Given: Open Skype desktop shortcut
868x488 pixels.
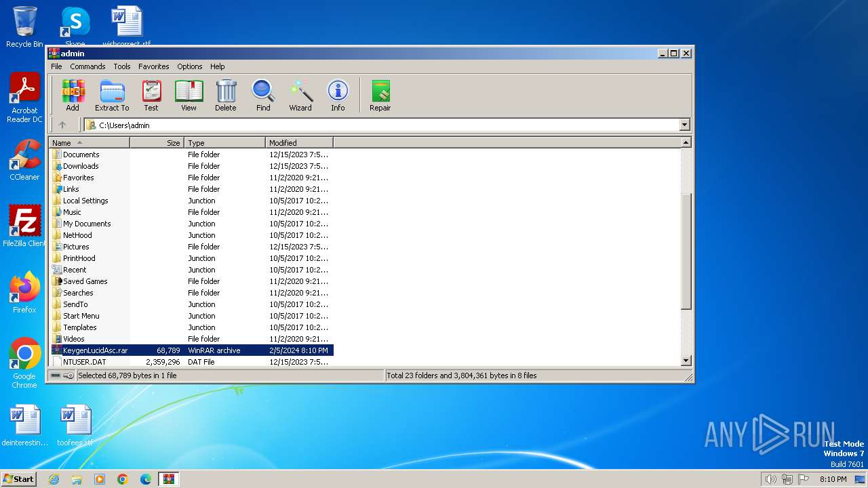Looking at the screenshot, I should pos(75,27).
